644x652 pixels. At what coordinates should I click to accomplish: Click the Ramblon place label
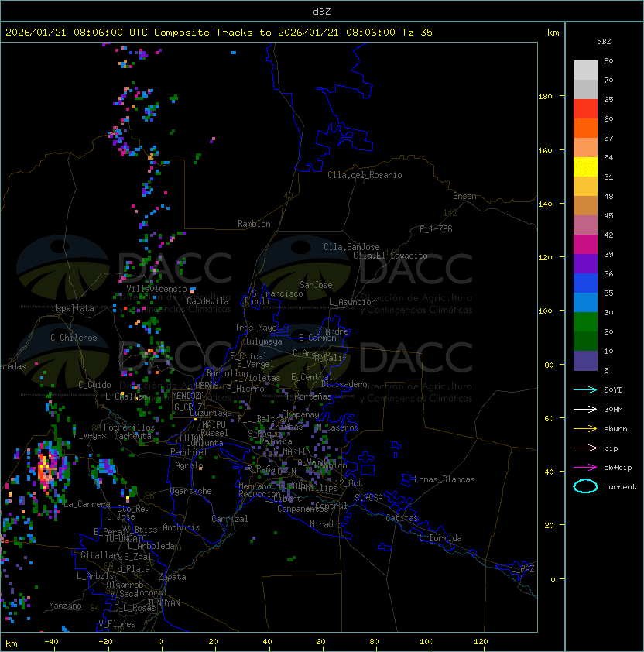(254, 224)
